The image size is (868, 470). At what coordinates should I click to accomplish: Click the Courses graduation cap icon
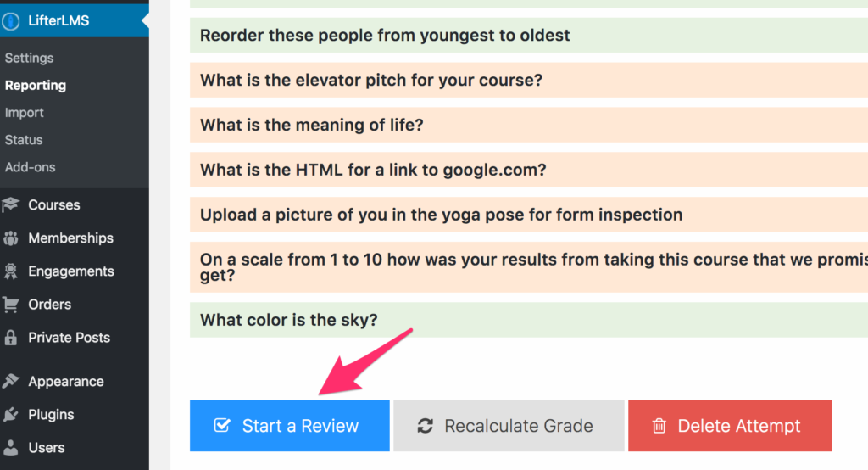tap(10, 204)
